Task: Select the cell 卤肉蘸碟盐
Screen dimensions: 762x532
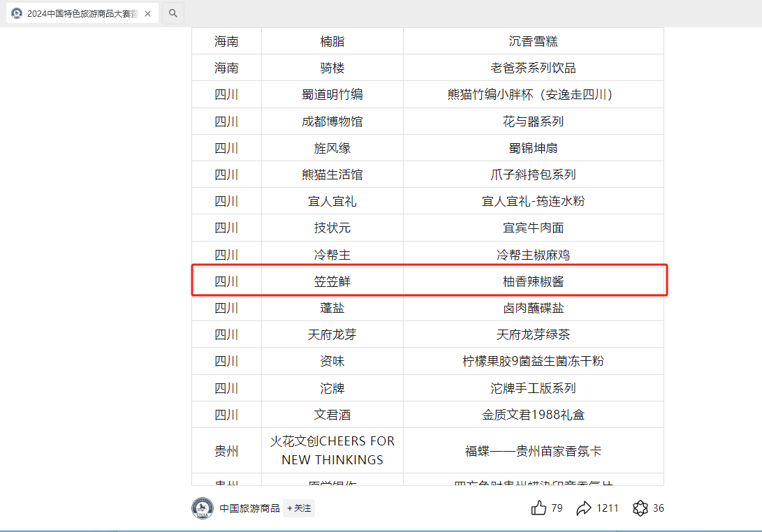Action: tap(534, 308)
